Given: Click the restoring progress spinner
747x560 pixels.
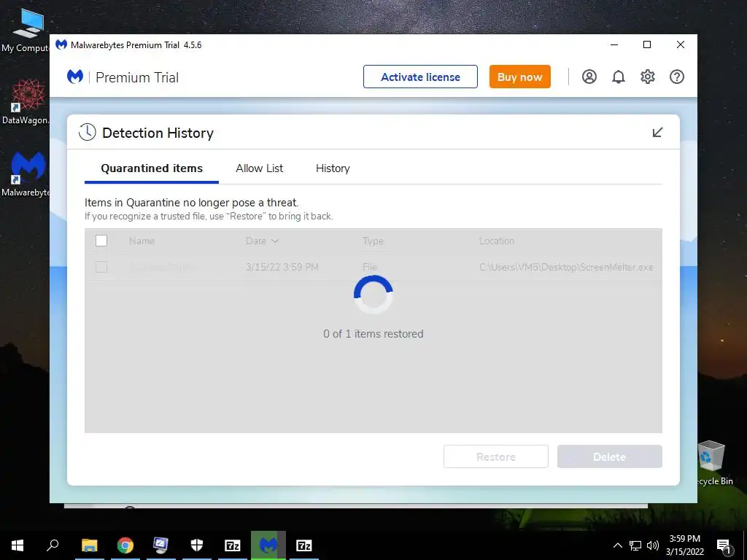Looking at the screenshot, I should tap(373, 295).
